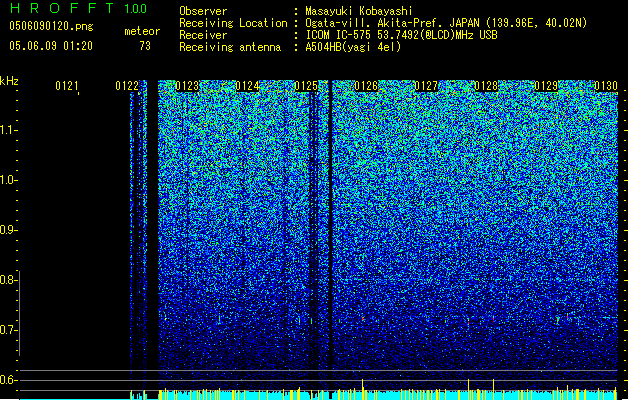Click the 0126 time marker
The height and width of the screenshot is (400, 629).
(366, 86)
